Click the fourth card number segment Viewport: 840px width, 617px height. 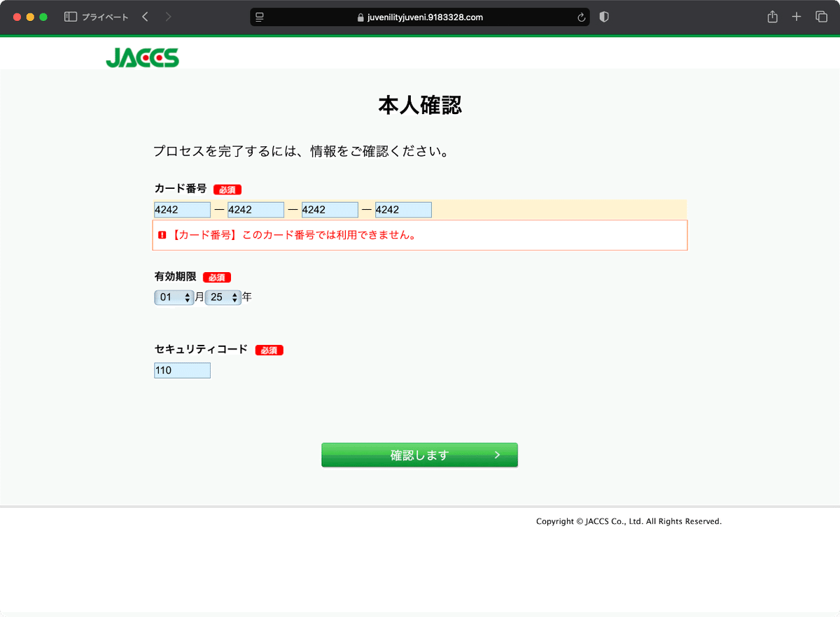403,209
